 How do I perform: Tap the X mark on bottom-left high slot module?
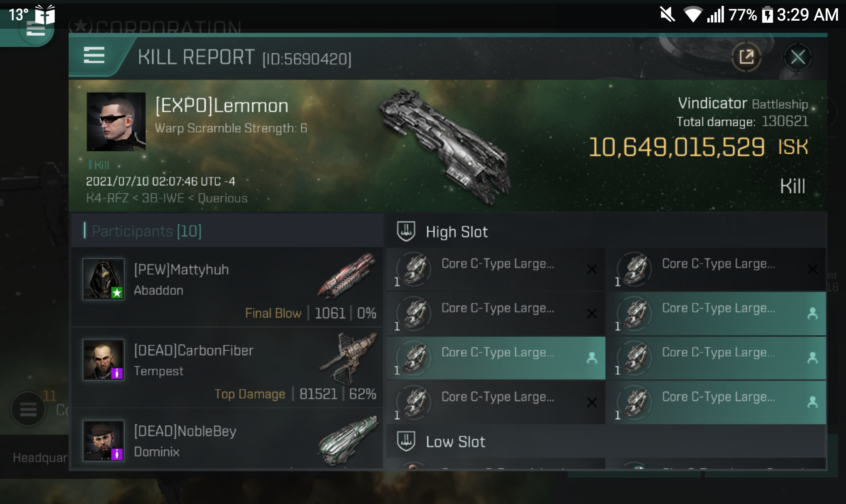pos(592,402)
